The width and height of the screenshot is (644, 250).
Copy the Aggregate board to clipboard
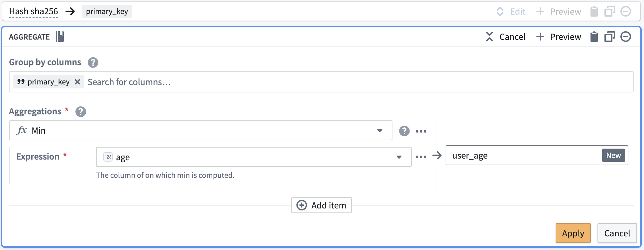point(593,37)
